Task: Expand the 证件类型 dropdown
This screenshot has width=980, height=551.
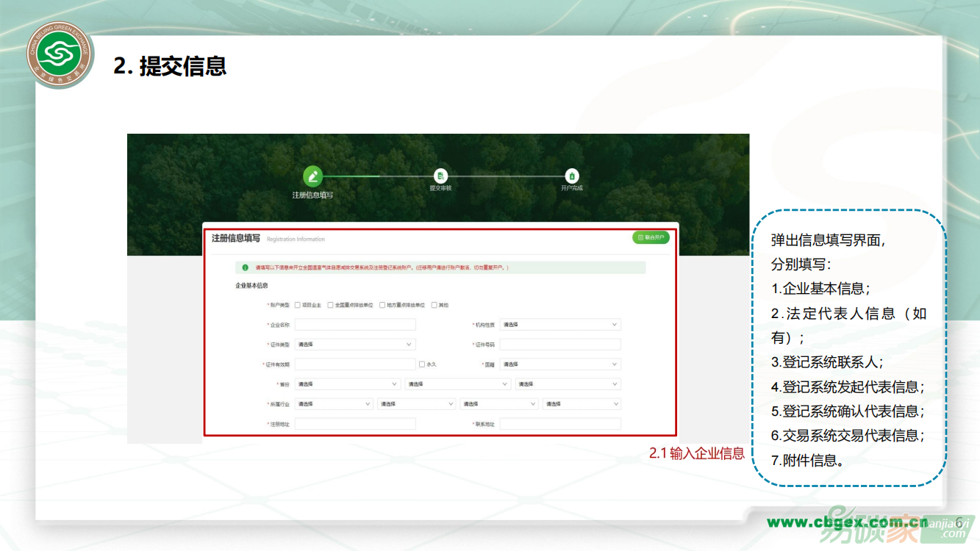Action: coord(355,345)
